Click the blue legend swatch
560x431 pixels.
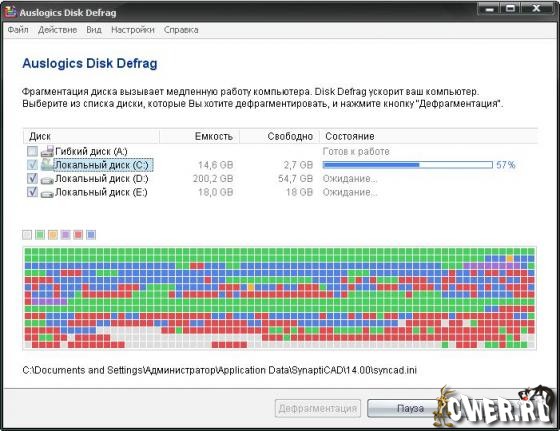[x=91, y=235]
